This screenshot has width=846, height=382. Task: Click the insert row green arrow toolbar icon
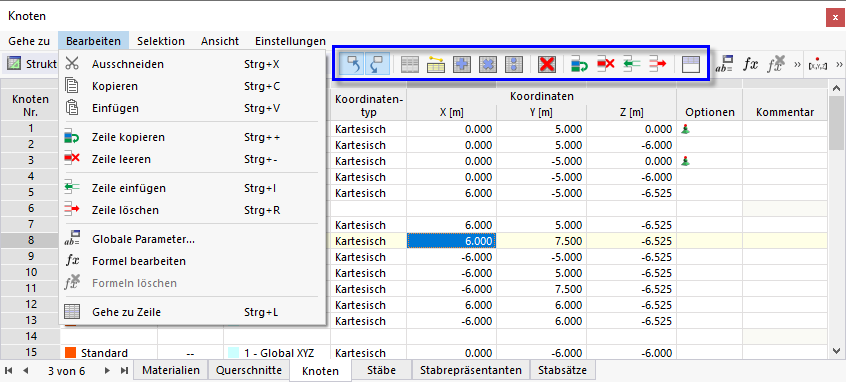point(632,65)
